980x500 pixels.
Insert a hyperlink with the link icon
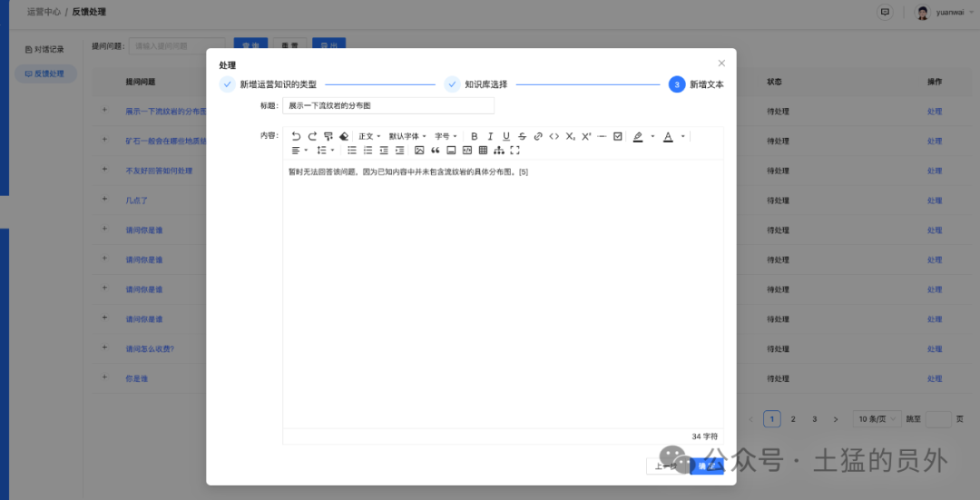[538, 136]
